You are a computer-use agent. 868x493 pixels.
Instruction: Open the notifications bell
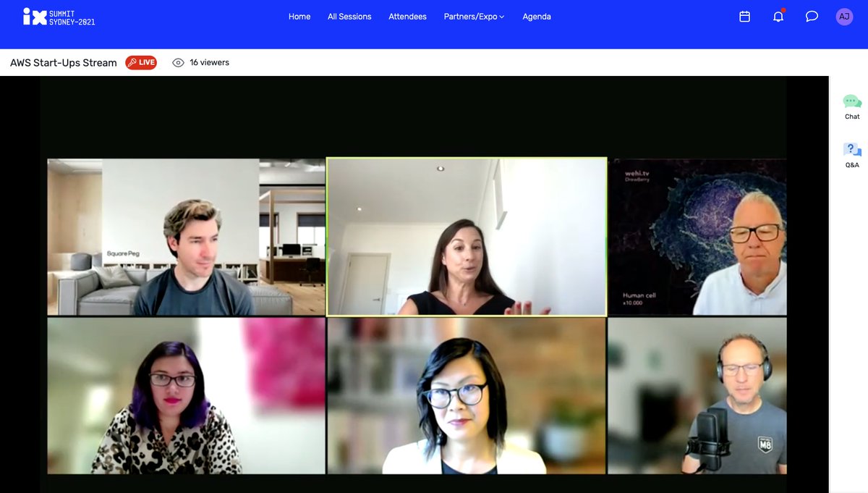click(778, 16)
